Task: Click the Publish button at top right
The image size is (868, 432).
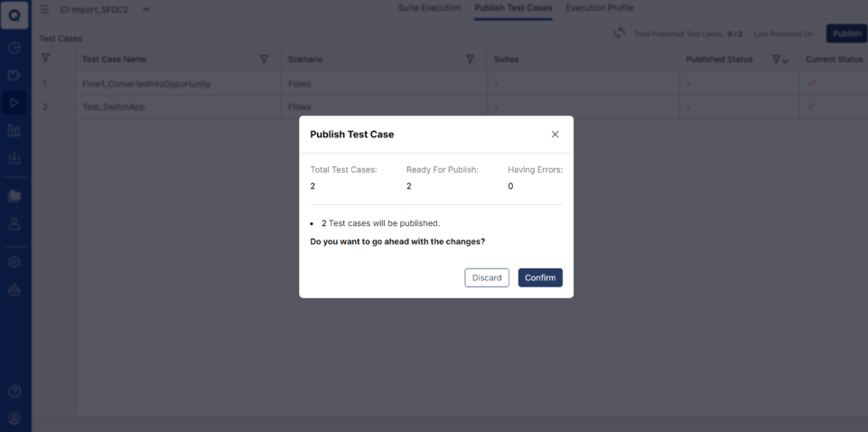Action: tap(847, 33)
